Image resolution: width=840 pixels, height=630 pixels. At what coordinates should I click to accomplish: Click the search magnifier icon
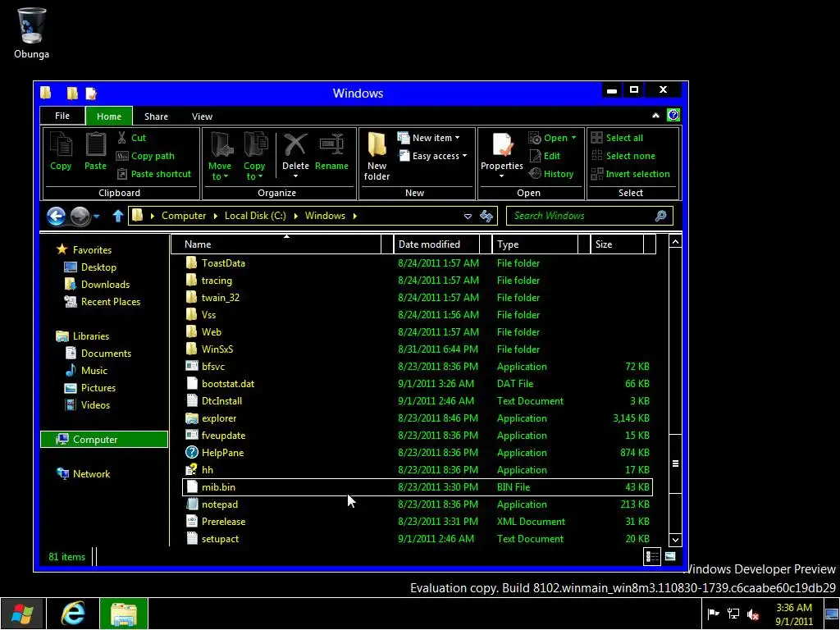tap(660, 216)
